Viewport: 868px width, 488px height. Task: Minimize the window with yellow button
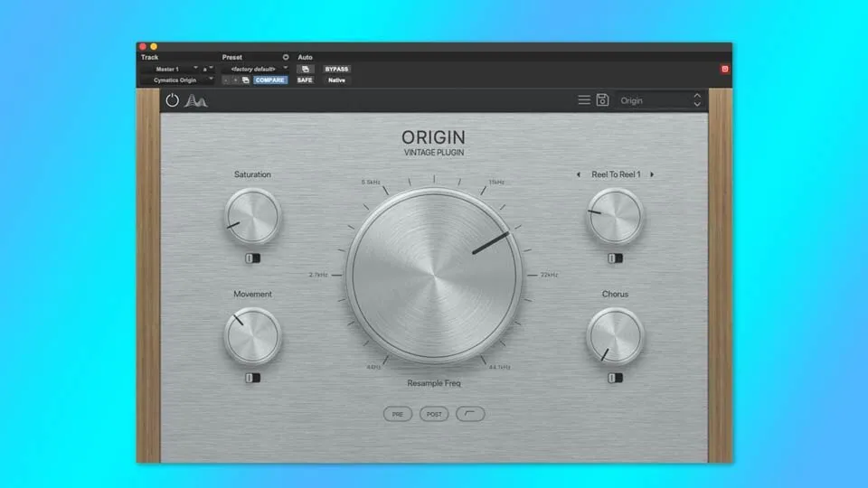[x=154, y=46]
